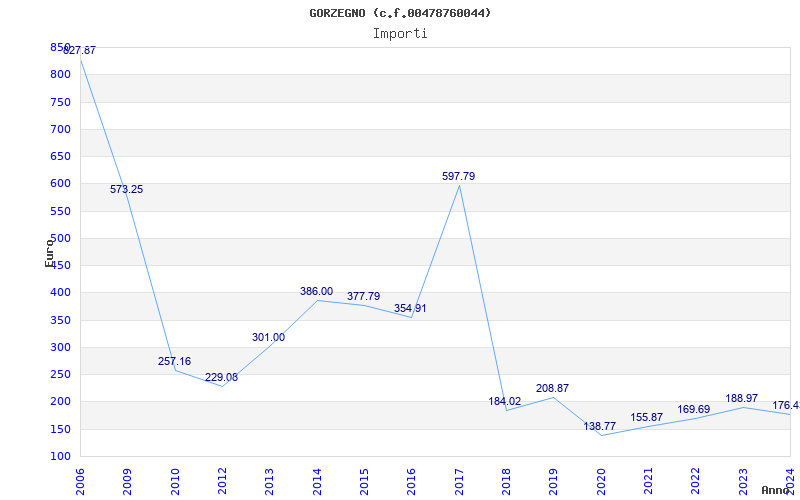Click the 2020 x-axis label
800x500 pixels.
coord(601,482)
